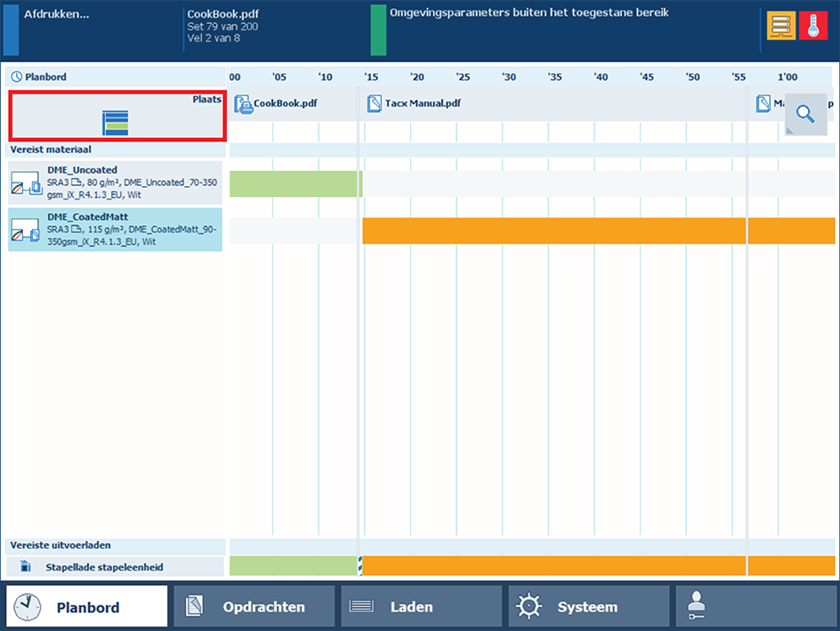Click the Omgevingsparameters warning message
This screenshot has height=631, width=840.
(529, 12)
